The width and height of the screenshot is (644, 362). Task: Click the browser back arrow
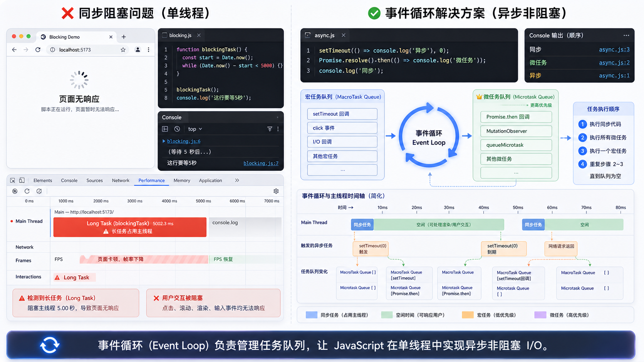coord(14,50)
